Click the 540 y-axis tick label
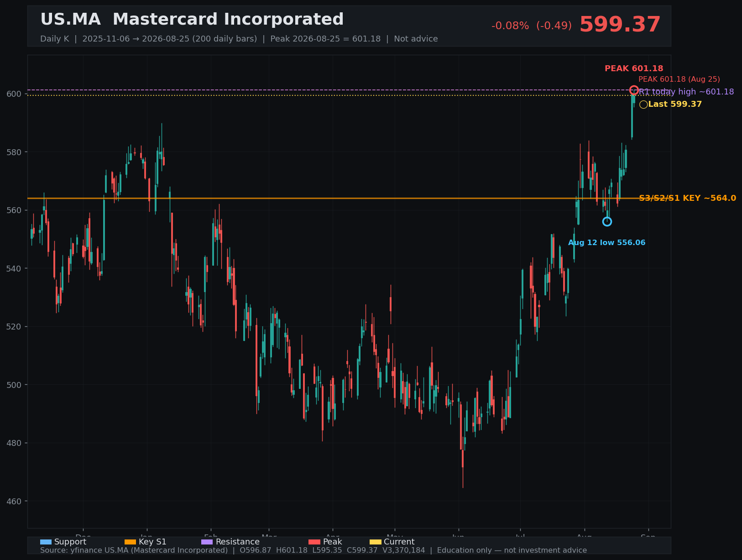This screenshot has height=560, width=742. [x=14, y=268]
